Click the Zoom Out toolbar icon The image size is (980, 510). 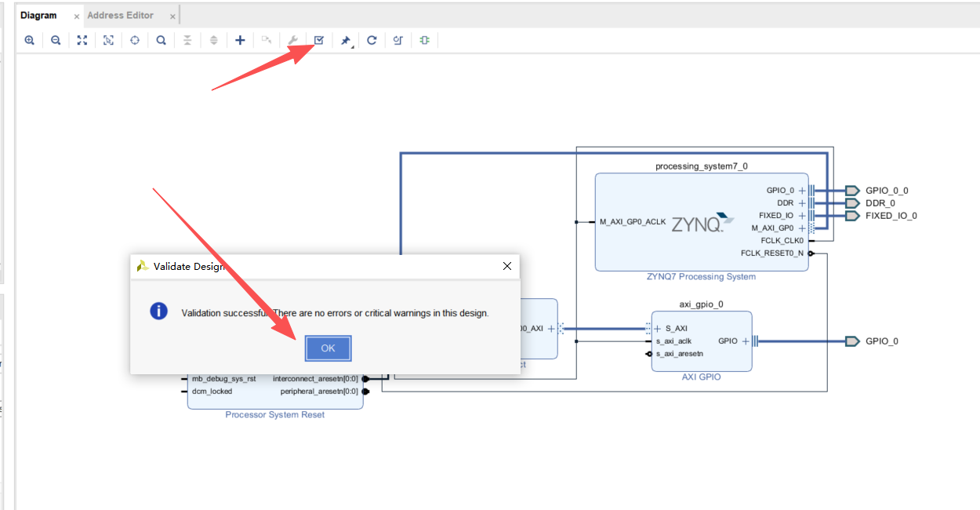[x=56, y=40]
